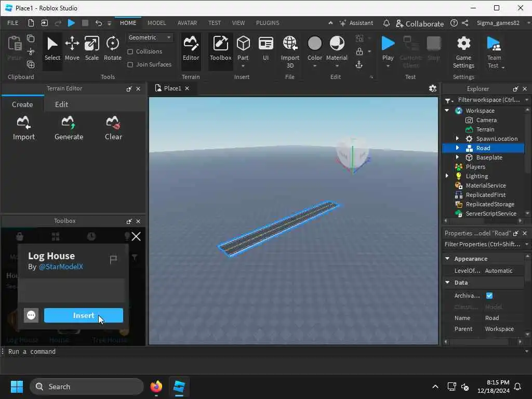Switch to the AVATAR ribbon tab
Image resolution: width=532 pixels, height=399 pixels.
click(187, 23)
